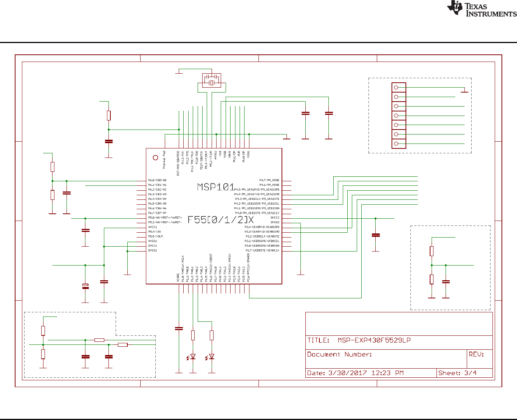Viewport: 517px width, 420px height.
Task: Click the Thermal Pad pin label
Action: click(164, 160)
